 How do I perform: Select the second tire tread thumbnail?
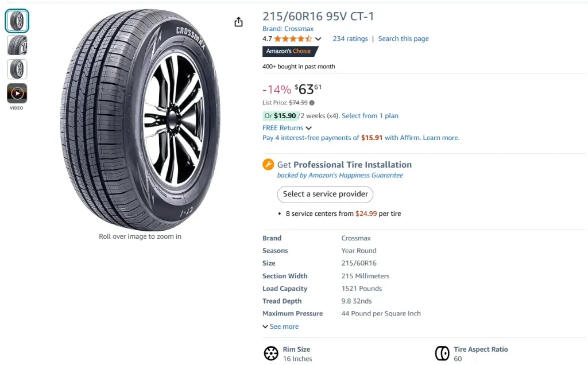(x=17, y=45)
